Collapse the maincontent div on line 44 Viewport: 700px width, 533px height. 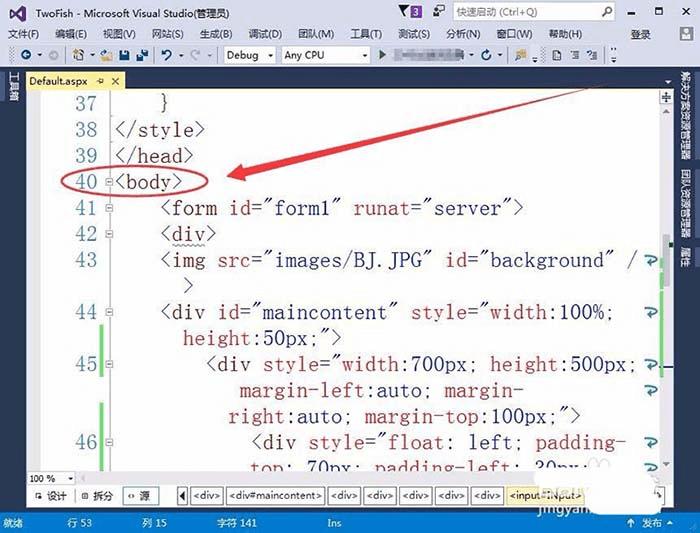pyautogui.click(x=109, y=312)
